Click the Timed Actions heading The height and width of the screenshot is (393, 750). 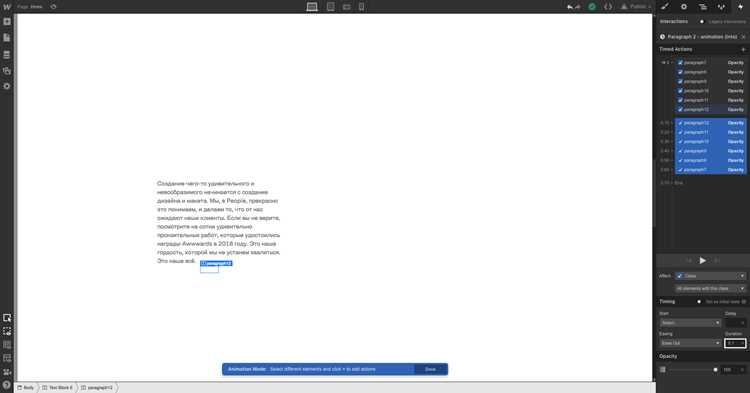pyautogui.click(x=675, y=49)
